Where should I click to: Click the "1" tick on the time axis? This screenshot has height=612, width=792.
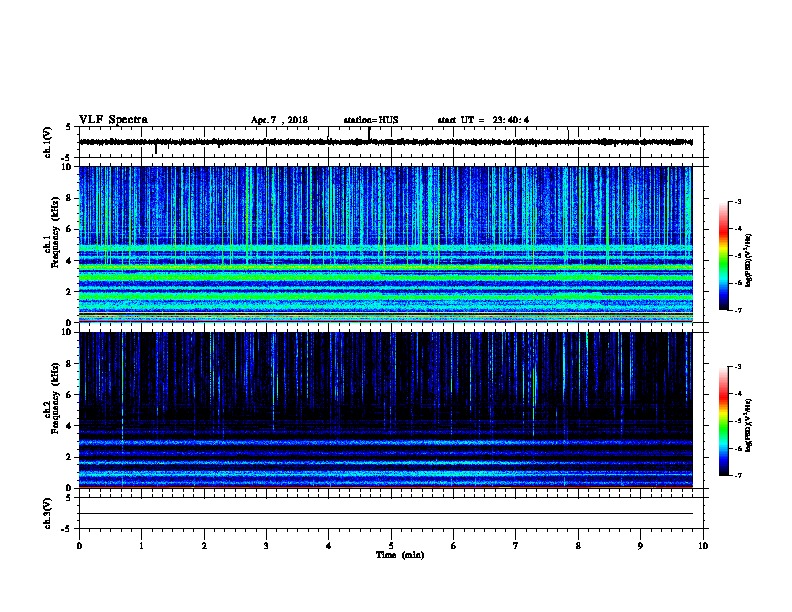[141, 546]
